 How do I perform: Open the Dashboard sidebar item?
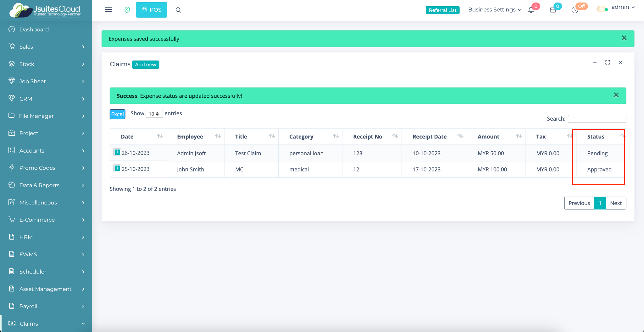34,29
